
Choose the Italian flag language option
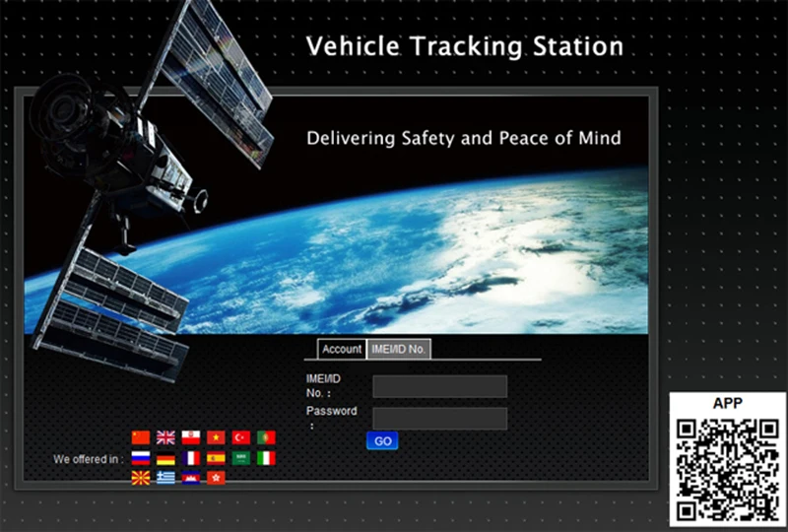click(266, 458)
